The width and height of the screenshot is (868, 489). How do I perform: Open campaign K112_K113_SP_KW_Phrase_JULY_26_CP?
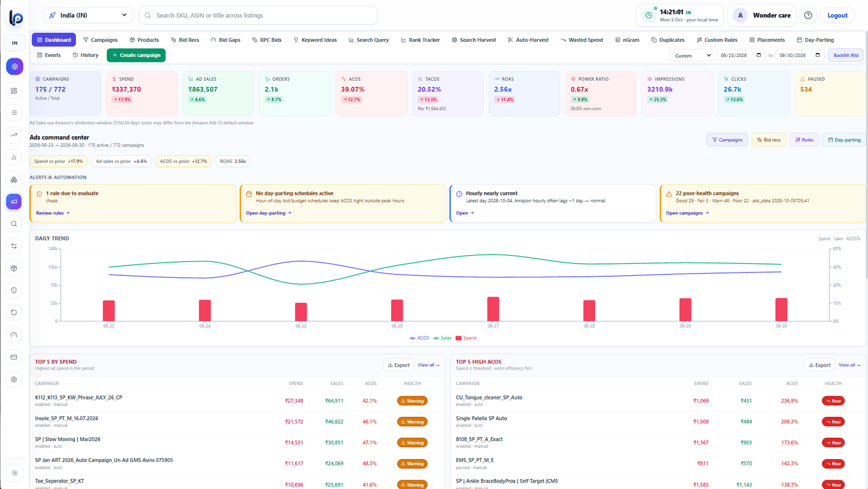pyautogui.click(x=79, y=397)
